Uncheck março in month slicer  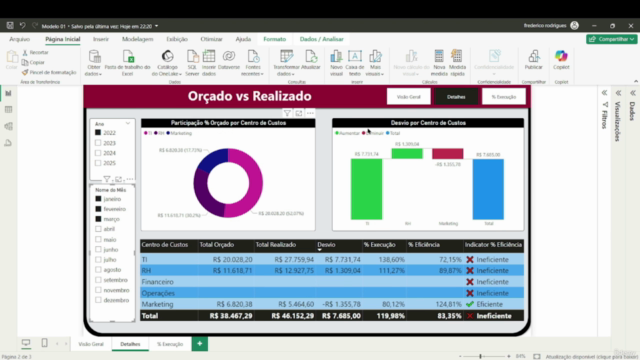click(x=98, y=219)
